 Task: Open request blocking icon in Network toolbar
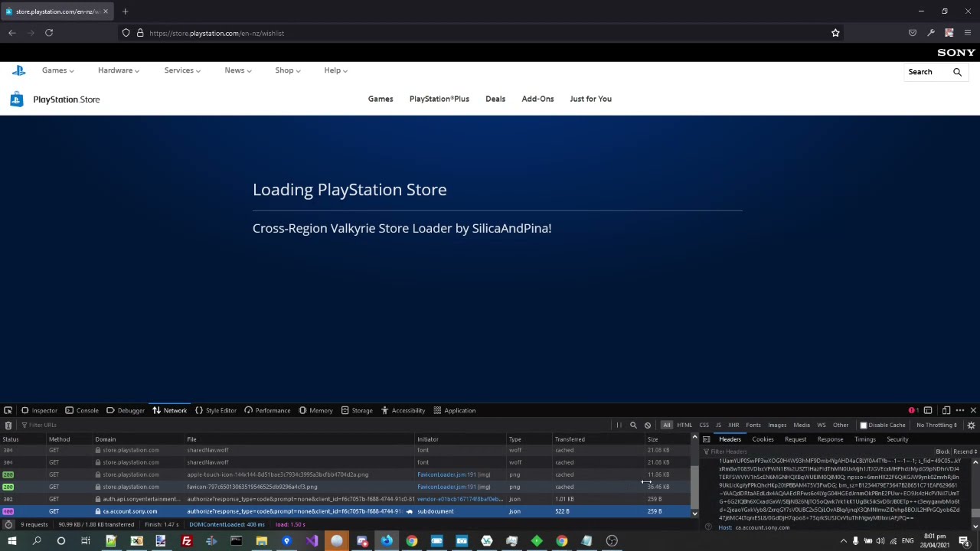648,425
